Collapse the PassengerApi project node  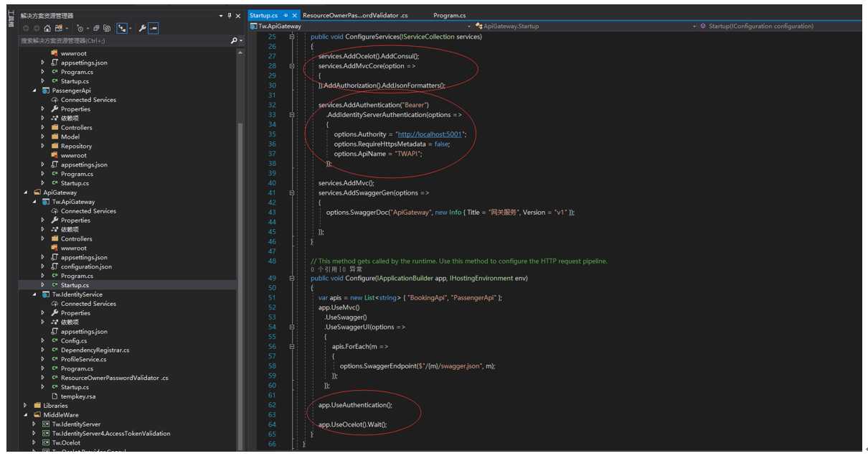coord(34,90)
